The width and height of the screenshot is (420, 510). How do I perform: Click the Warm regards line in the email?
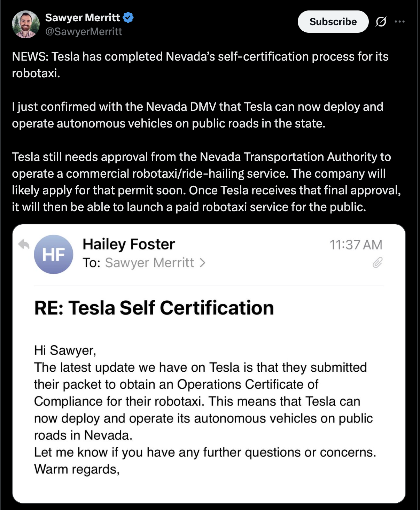77,469
